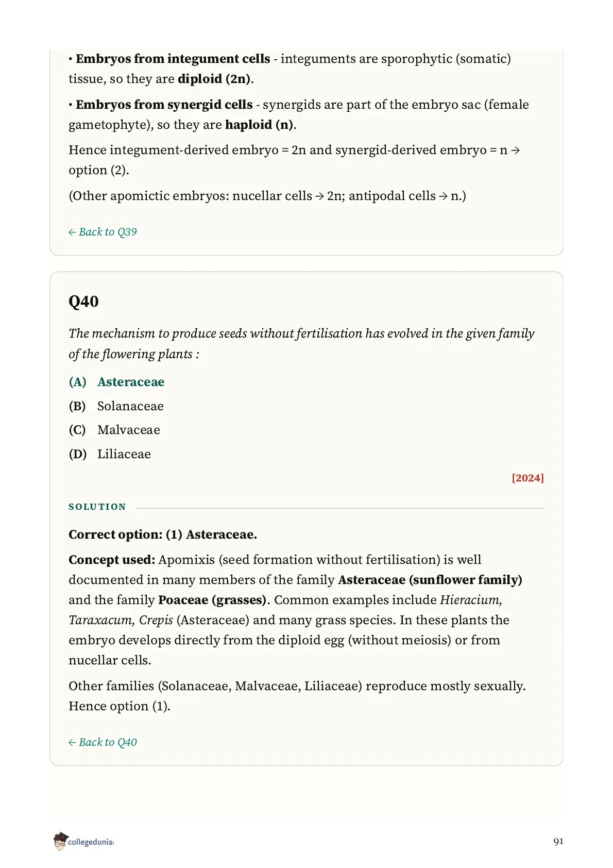The width and height of the screenshot is (613, 868).
Task: Click the 'Correct option: (1) Asteraceae.' line
Action: [163, 535]
